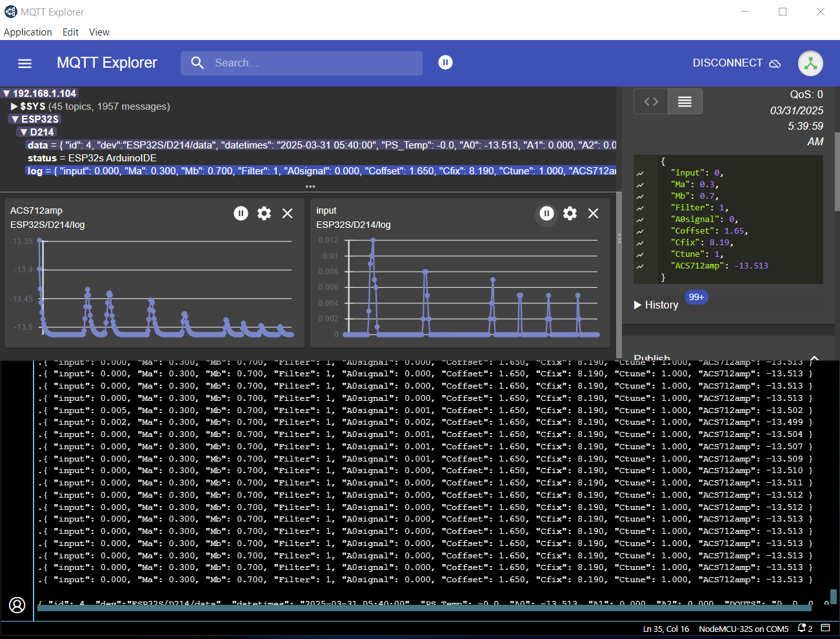Add chart for the "Mb" value
This screenshot has height=639, width=840.
point(640,196)
